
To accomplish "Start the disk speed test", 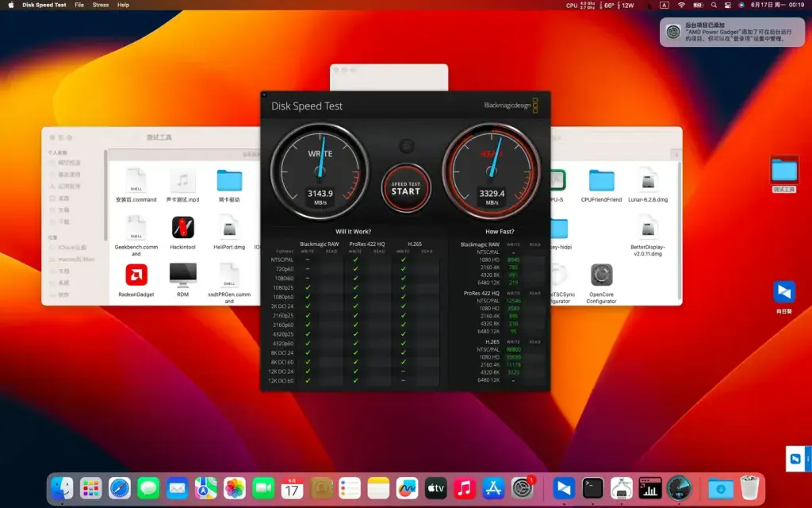I will click(x=406, y=187).
